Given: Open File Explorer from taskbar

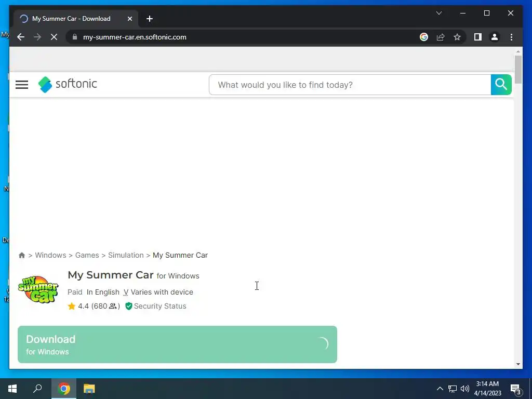Looking at the screenshot, I should 89,389.
